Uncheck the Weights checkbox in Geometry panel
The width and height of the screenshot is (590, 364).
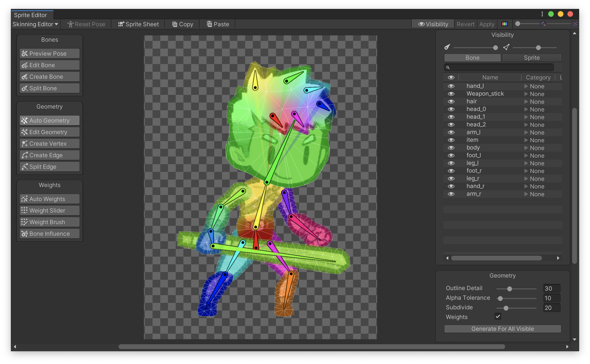tap(498, 316)
